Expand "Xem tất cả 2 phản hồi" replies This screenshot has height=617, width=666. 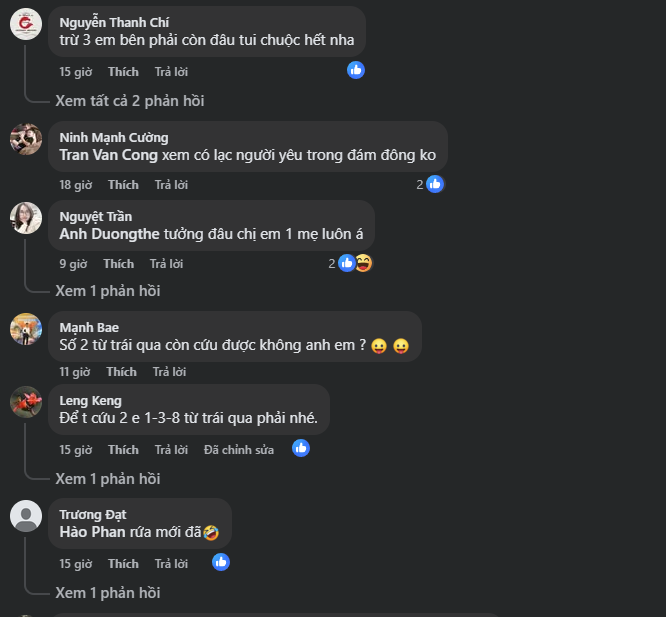[x=131, y=101]
